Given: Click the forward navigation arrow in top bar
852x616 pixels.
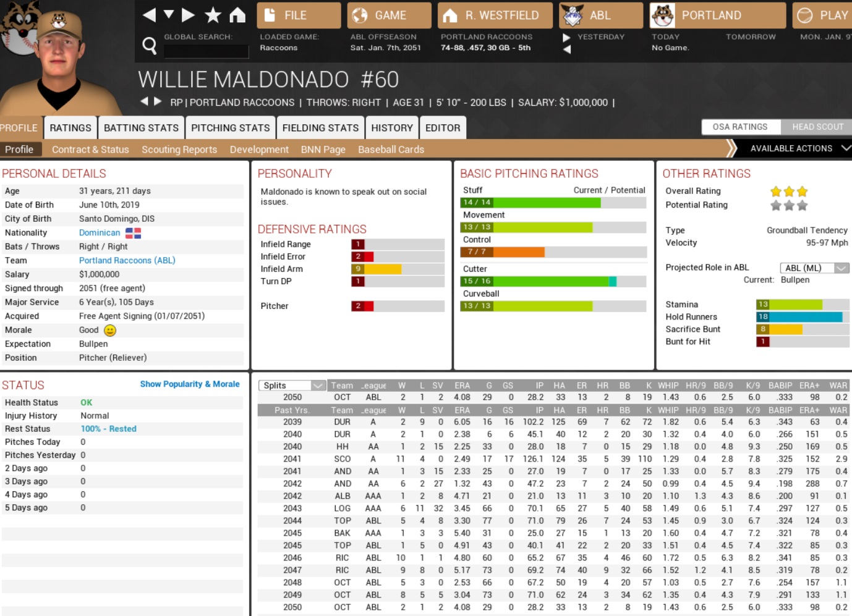Looking at the screenshot, I should (x=189, y=15).
